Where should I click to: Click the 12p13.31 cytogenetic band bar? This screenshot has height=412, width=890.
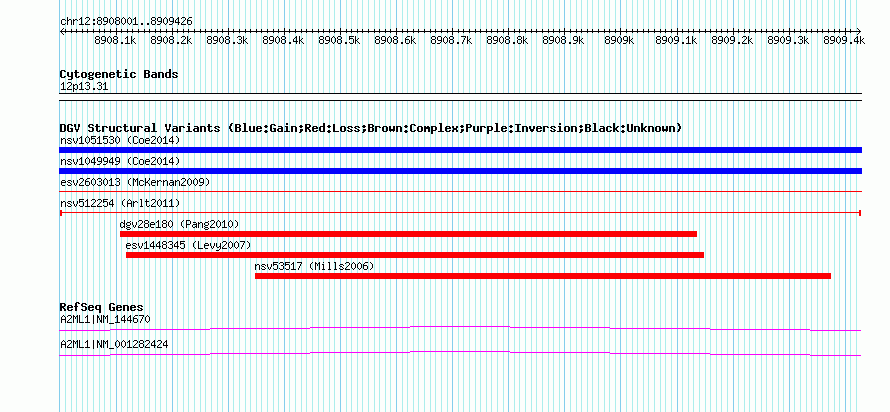click(460, 97)
